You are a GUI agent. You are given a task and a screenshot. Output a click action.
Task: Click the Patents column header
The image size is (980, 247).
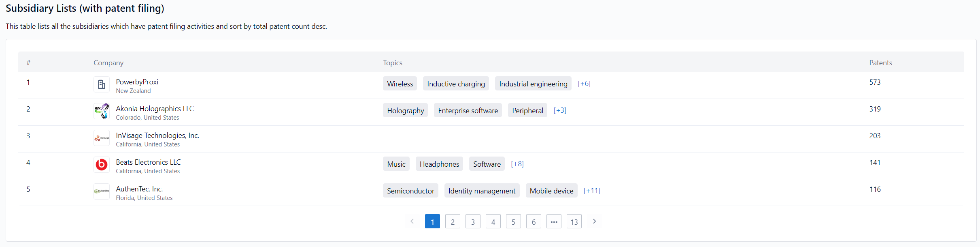[880, 63]
